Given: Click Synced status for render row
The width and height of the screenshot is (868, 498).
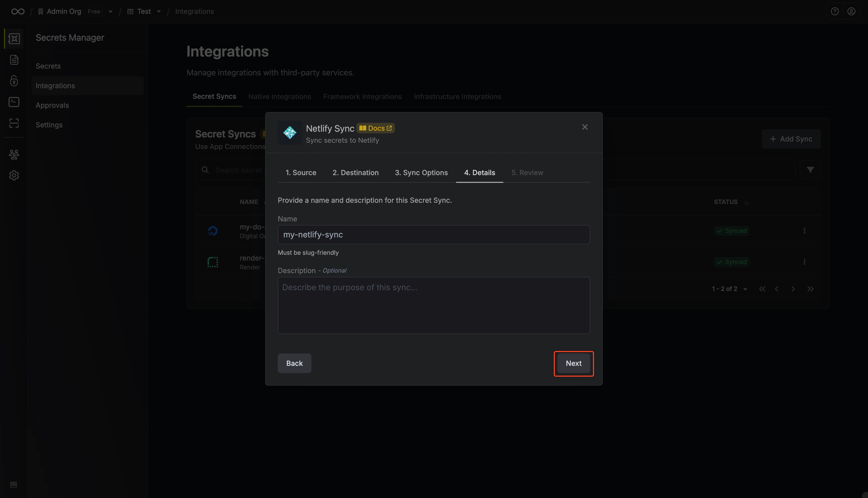Looking at the screenshot, I should tap(732, 262).
